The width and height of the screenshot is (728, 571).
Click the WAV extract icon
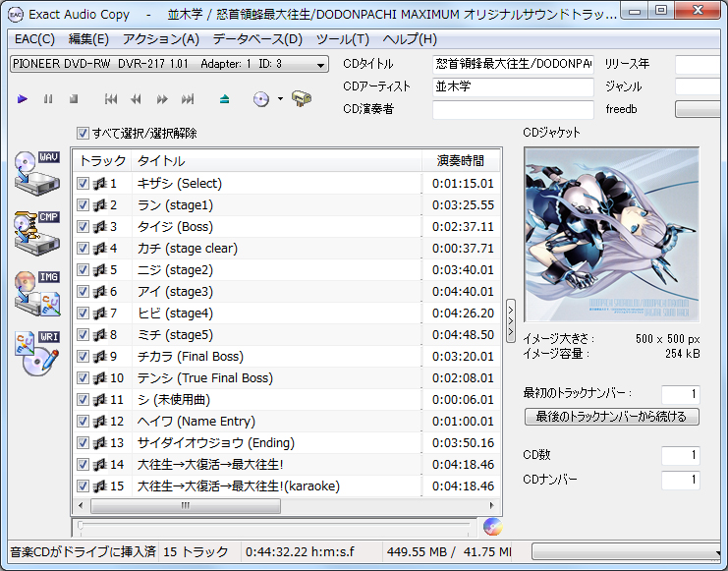click(x=37, y=173)
